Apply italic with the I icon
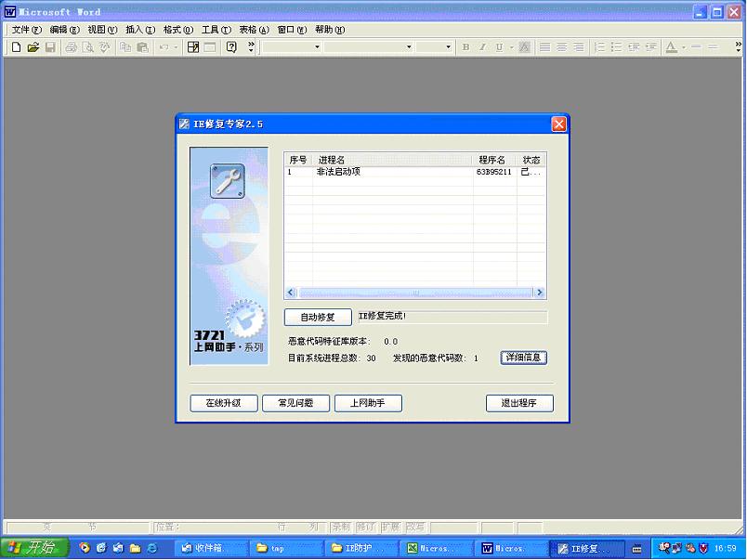Viewport: 747px width, 560px height. (x=482, y=47)
